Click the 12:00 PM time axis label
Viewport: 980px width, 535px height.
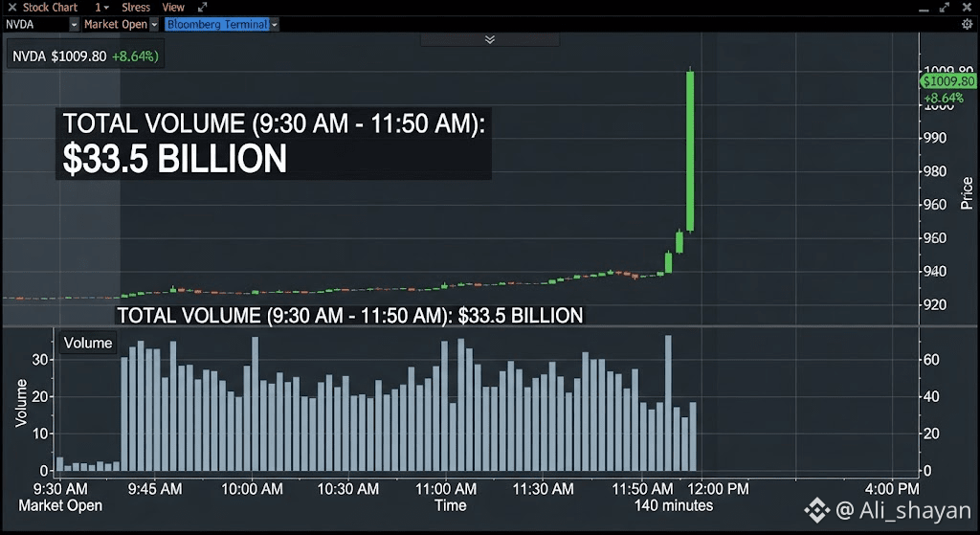coord(718,489)
